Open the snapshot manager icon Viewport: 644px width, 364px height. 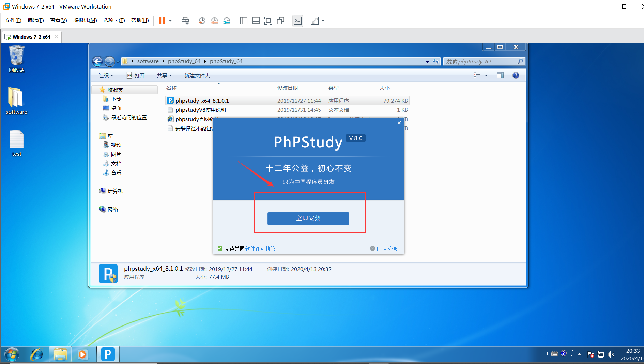click(227, 21)
